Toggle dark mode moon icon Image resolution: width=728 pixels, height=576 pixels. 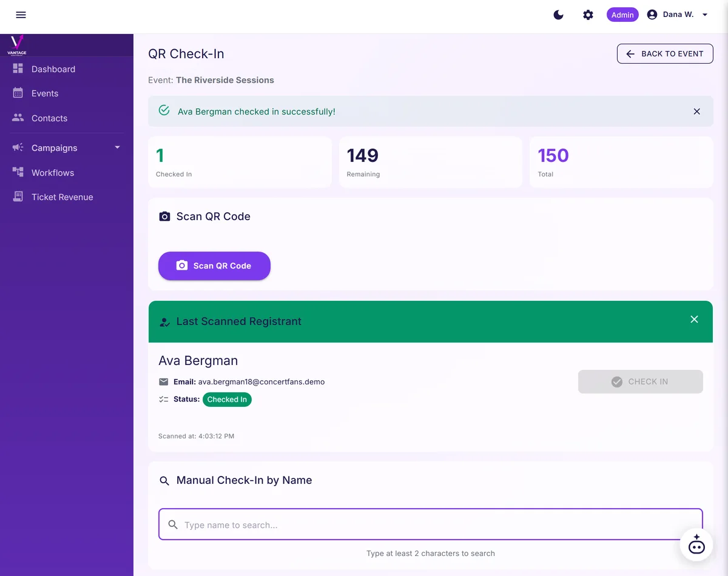coord(559,15)
